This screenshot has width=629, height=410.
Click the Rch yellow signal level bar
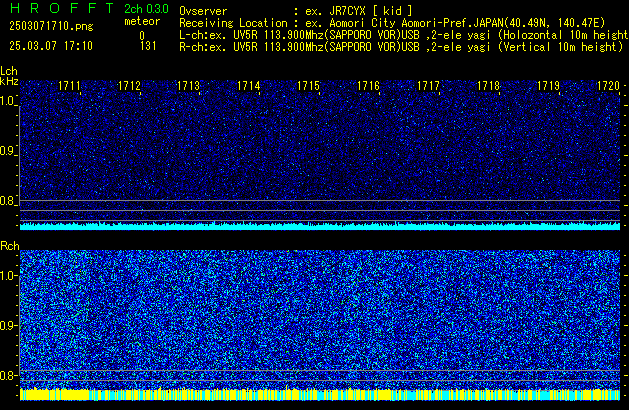point(320,394)
